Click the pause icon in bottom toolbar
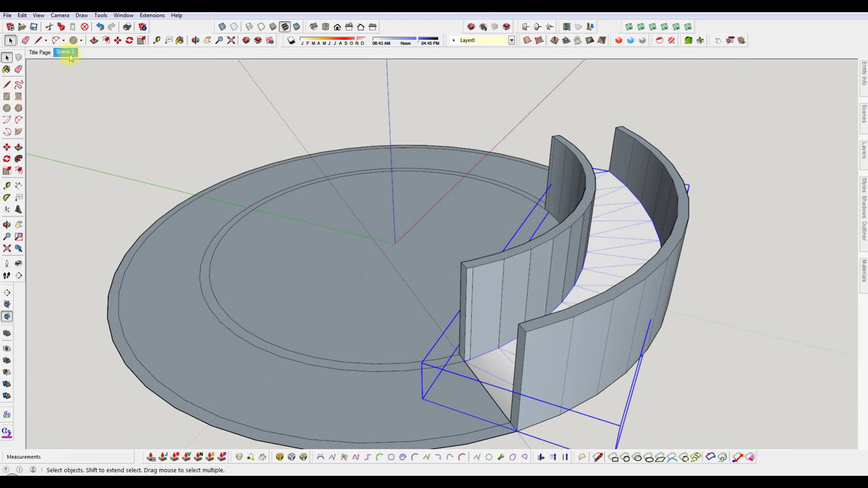 click(564, 457)
